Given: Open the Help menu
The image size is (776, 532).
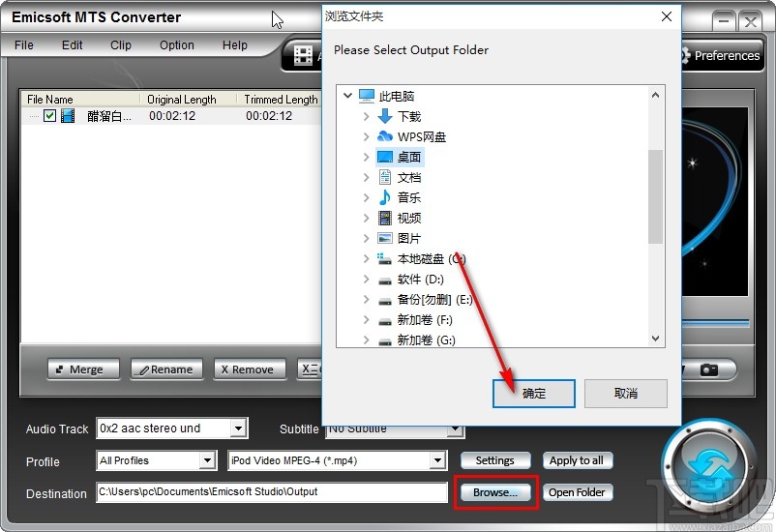Looking at the screenshot, I should pyautogui.click(x=234, y=45).
